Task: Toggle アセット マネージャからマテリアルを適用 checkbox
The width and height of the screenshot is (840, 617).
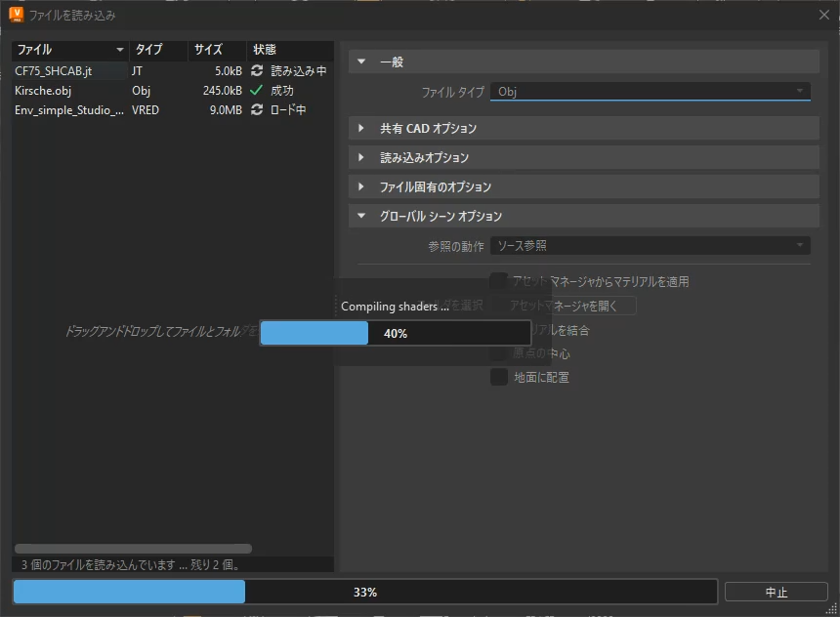Action: point(499,281)
